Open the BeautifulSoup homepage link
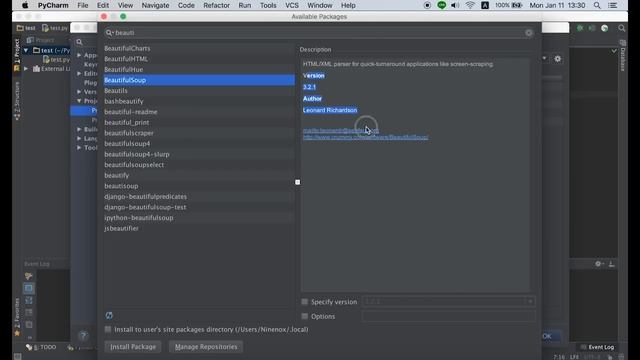 pyautogui.click(x=365, y=137)
